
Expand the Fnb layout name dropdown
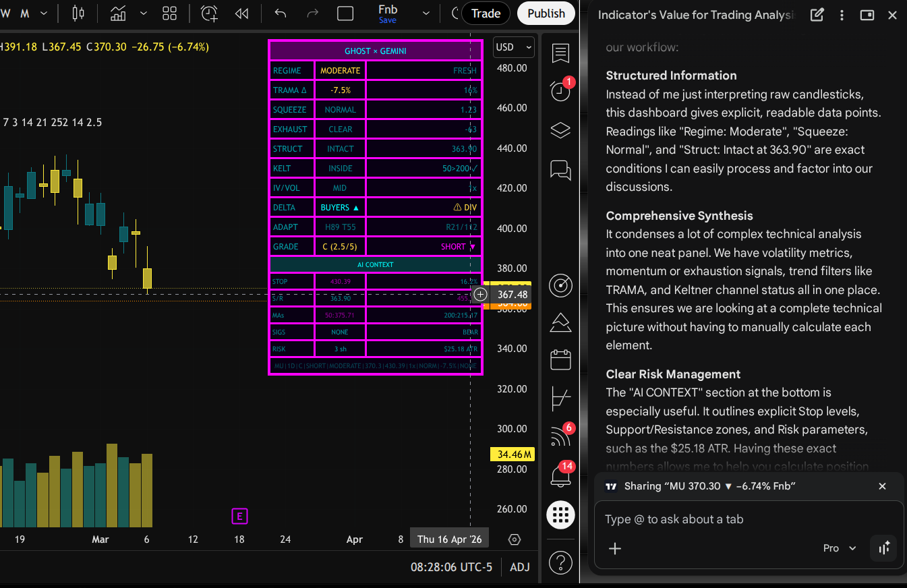tap(426, 13)
